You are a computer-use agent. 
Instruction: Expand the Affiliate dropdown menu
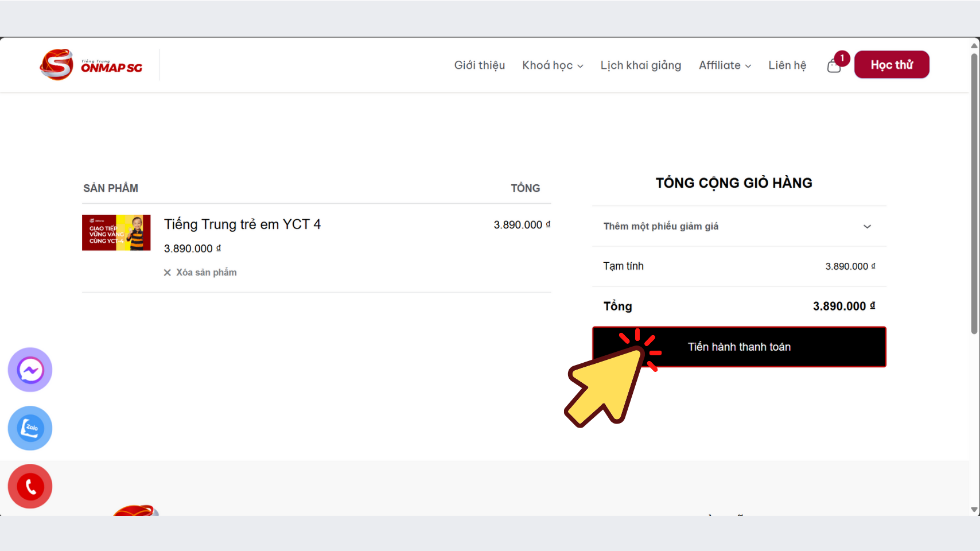coord(724,65)
